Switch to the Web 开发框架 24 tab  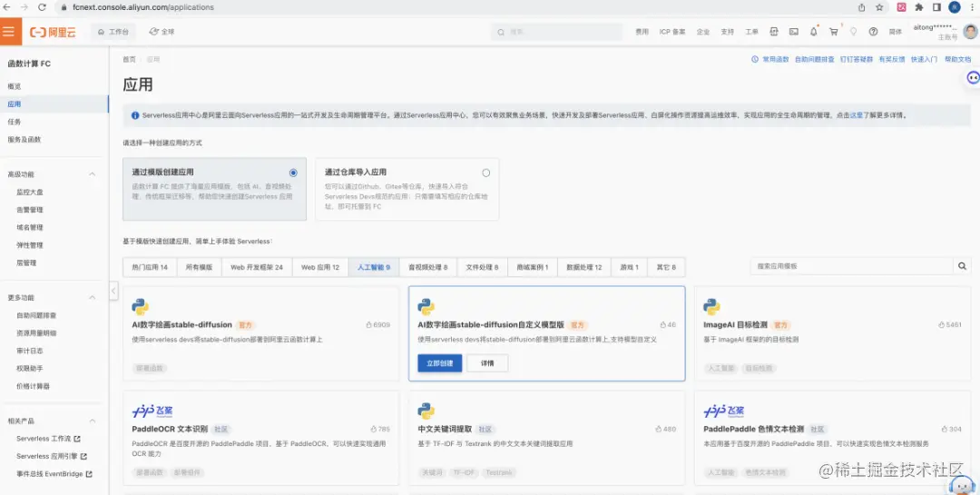(x=257, y=267)
